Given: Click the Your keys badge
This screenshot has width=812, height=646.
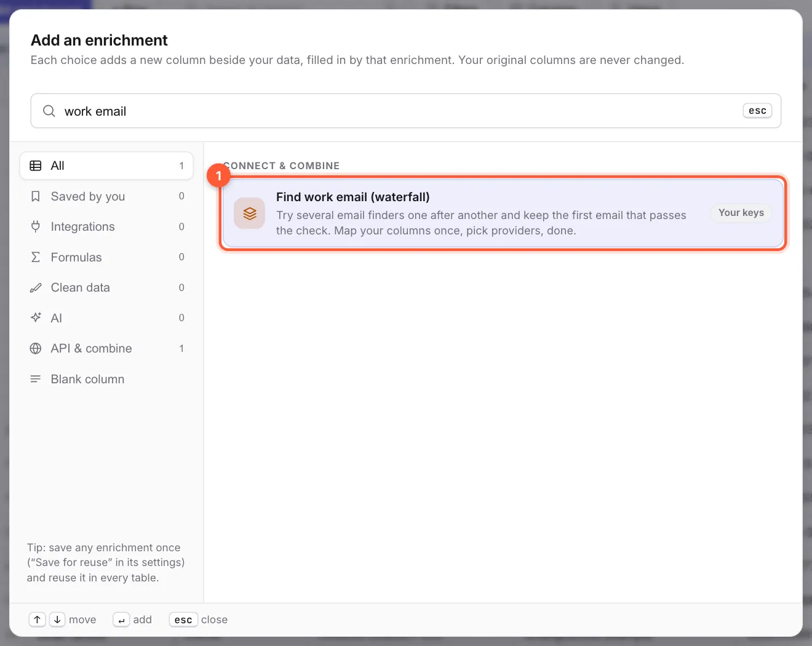Looking at the screenshot, I should [x=741, y=213].
